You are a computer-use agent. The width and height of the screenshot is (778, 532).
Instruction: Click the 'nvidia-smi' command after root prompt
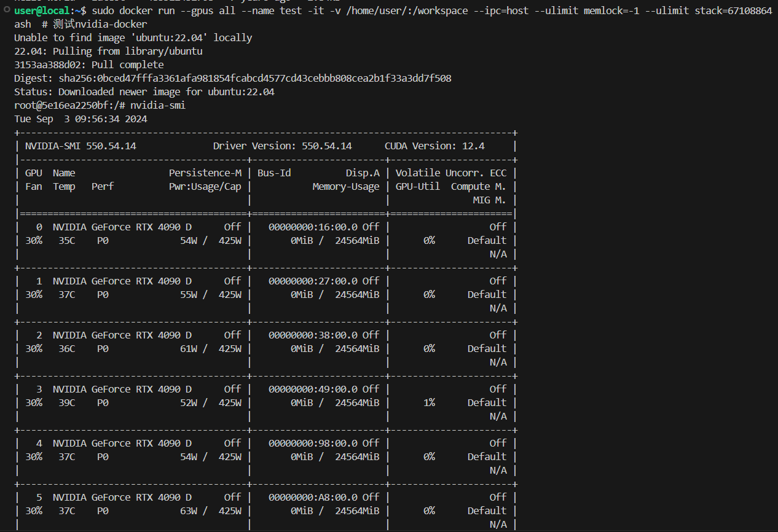[158, 106]
